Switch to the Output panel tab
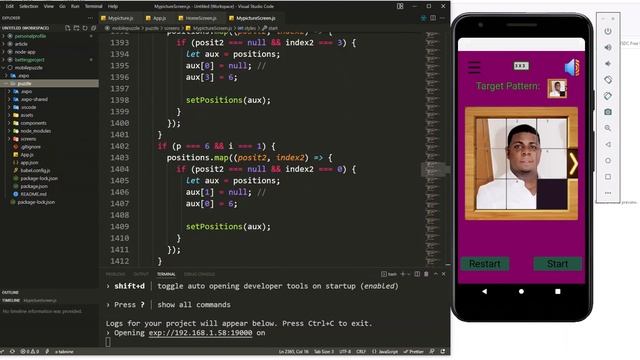Image resolution: width=640 pixels, height=360 pixels. pos(141,274)
